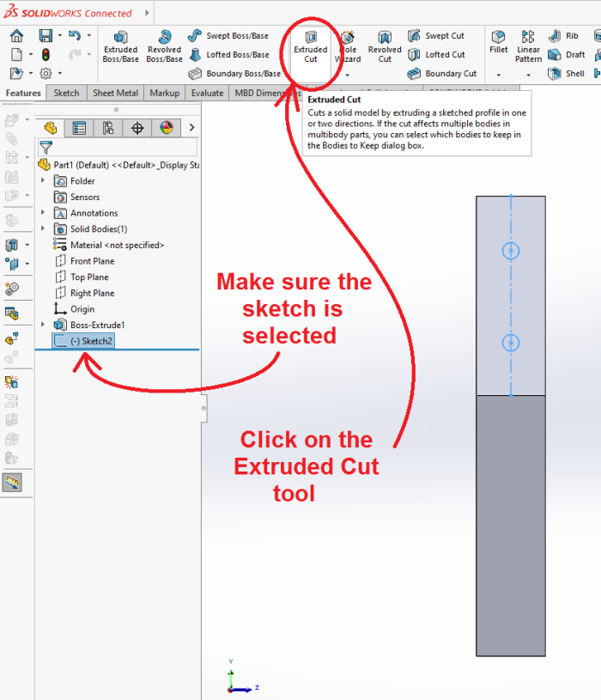The image size is (601, 700).
Task: Expand the Solid Bodies(1) tree node
Action: click(x=44, y=229)
